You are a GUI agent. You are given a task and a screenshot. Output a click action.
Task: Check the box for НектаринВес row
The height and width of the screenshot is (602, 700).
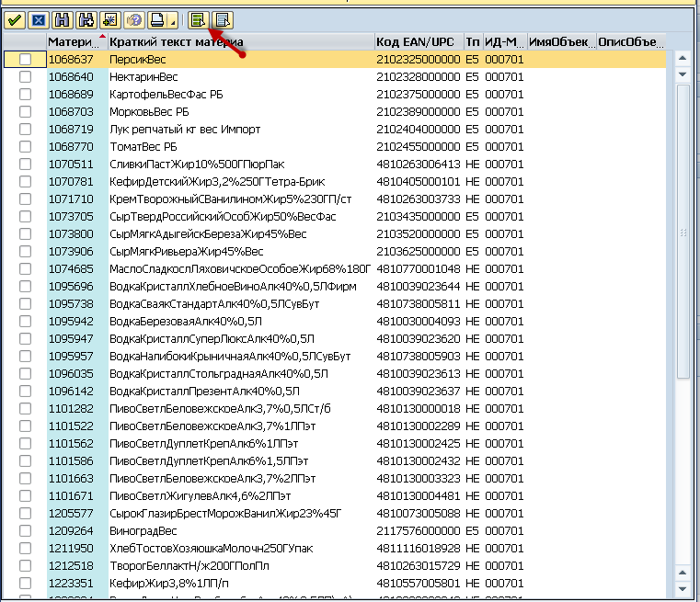(x=26, y=76)
